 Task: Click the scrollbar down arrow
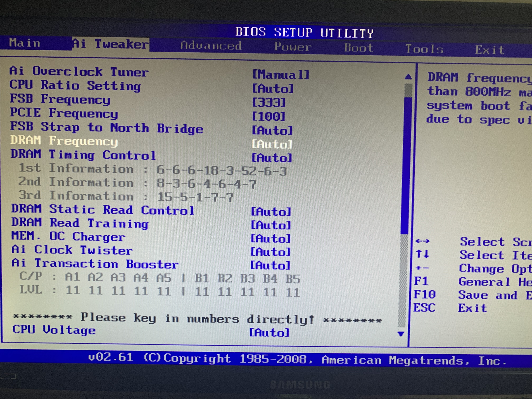click(401, 334)
